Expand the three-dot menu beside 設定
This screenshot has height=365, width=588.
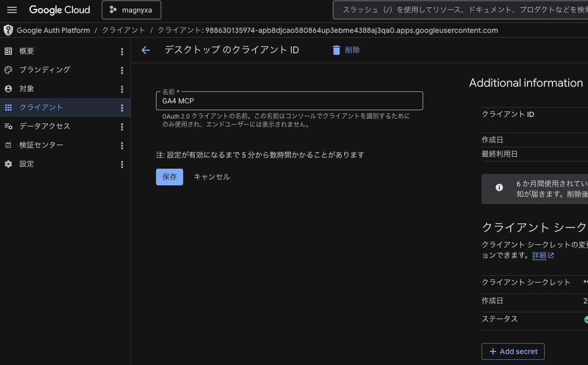click(122, 164)
